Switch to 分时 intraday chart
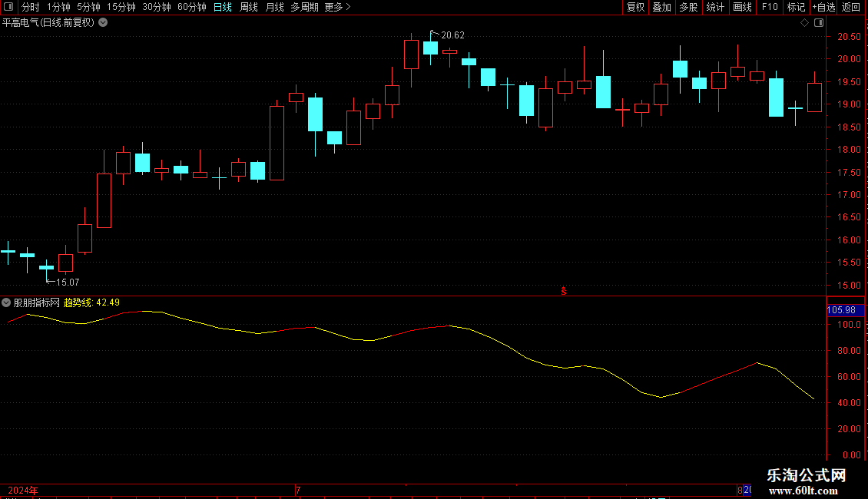The height and width of the screenshot is (499, 868). (x=31, y=7)
